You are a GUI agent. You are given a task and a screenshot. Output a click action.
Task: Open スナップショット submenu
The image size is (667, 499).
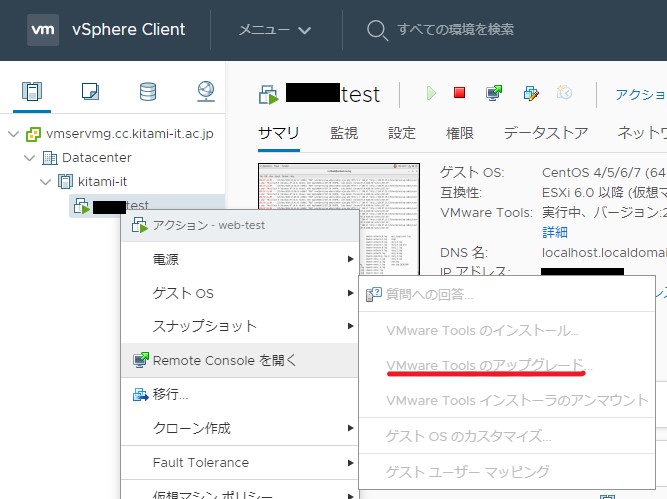[239, 326]
